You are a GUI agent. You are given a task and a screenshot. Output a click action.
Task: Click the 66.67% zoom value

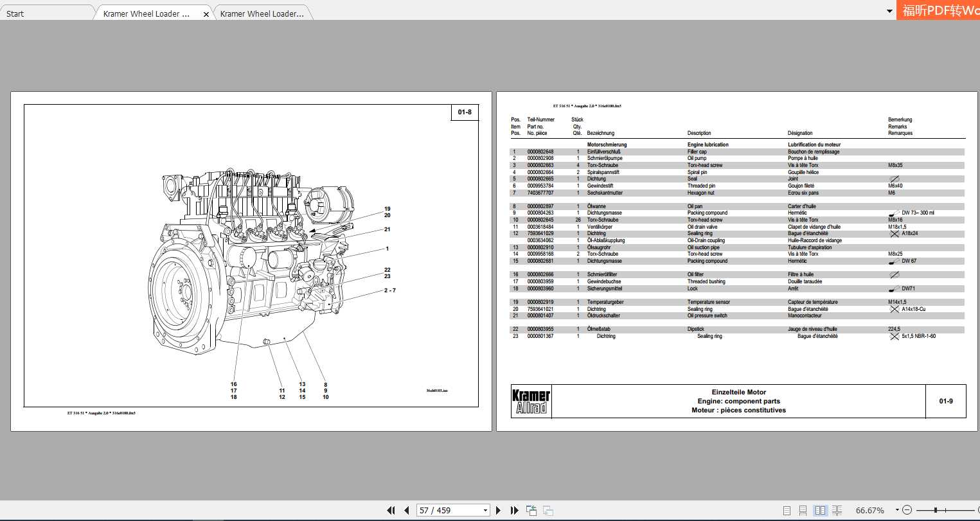tap(869, 510)
